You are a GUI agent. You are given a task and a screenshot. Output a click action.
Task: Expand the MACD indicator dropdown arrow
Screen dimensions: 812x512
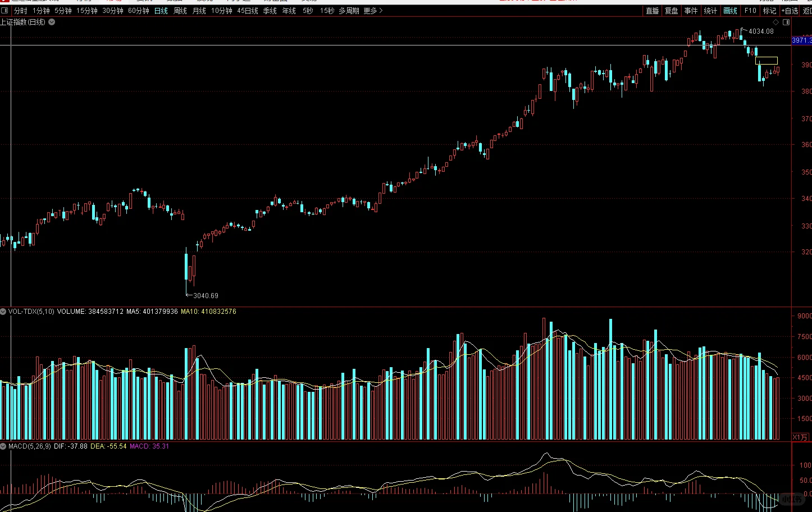click(3, 446)
